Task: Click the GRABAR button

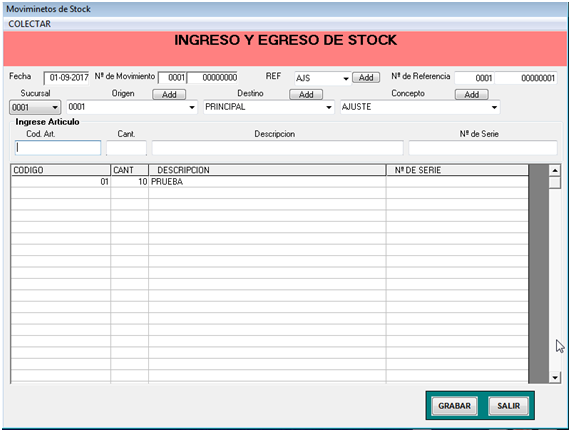Action: click(x=454, y=406)
